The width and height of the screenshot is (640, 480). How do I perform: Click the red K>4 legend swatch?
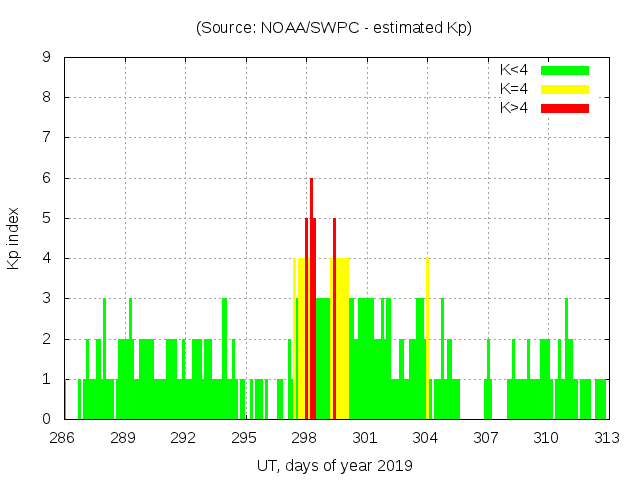point(565,108)
